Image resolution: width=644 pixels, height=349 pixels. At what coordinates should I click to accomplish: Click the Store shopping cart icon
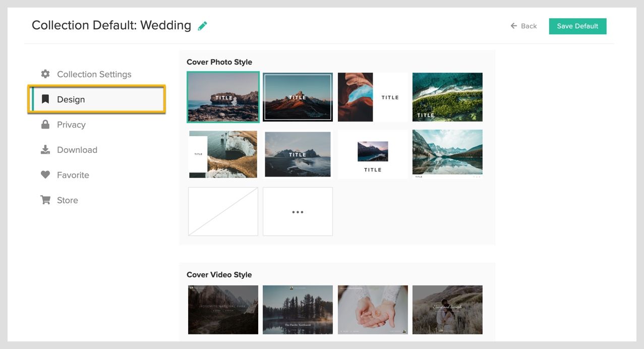[x=45, y=200]
